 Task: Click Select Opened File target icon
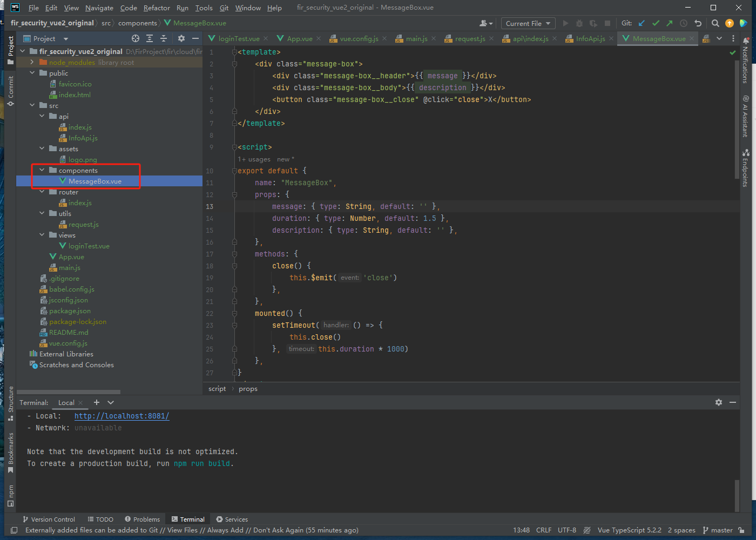point(136,38)
